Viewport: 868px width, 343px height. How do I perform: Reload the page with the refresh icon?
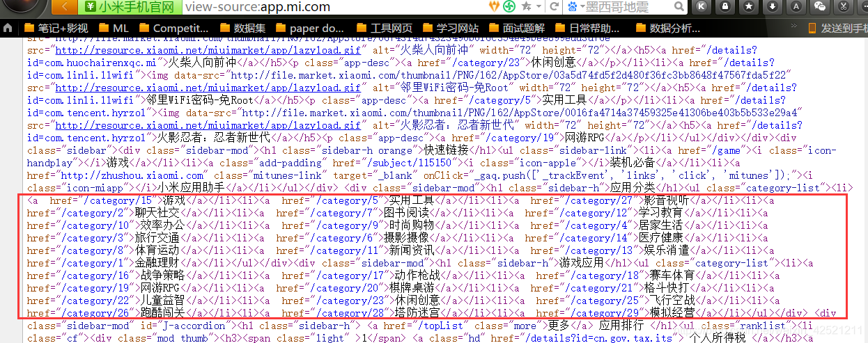coord(552,6)
